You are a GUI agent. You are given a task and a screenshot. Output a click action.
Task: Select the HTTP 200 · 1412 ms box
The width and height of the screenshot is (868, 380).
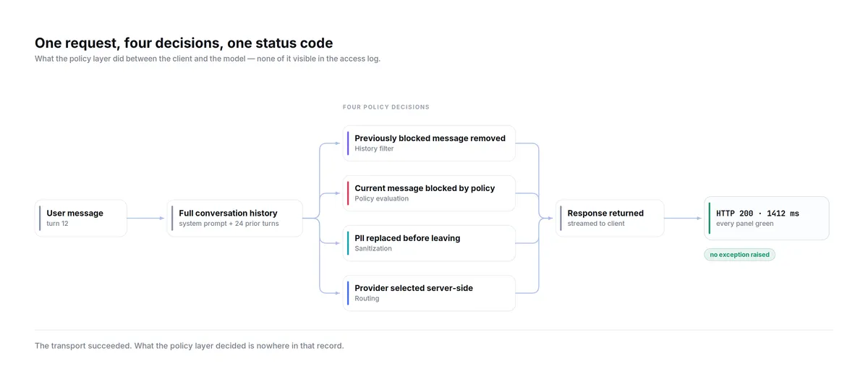(x=767, y=218)
